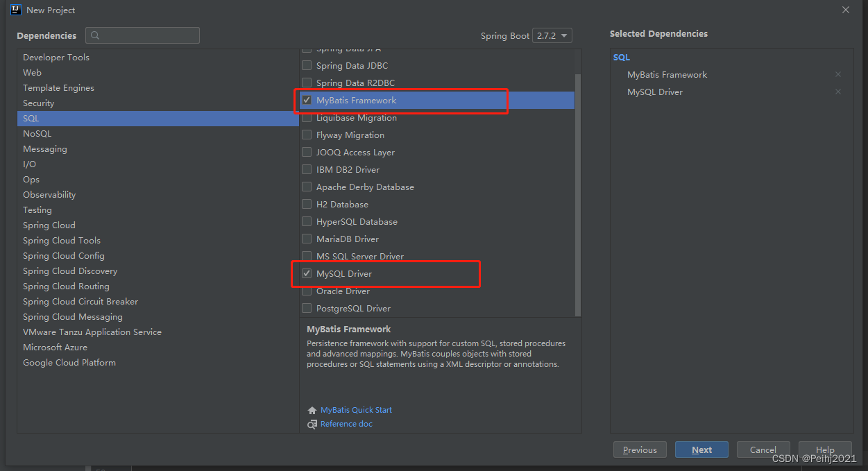Choose Spring Cloud Discovery category

point(158,271)
